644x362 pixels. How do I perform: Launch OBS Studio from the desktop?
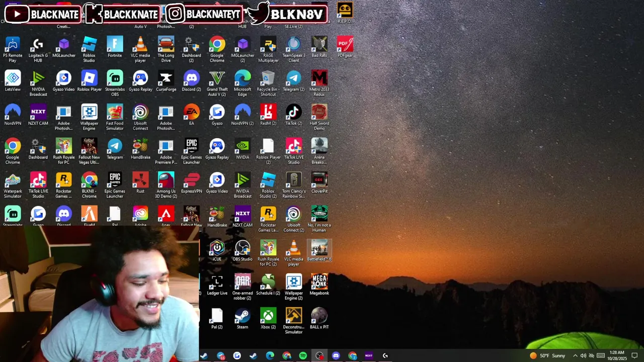pos(243,251)
